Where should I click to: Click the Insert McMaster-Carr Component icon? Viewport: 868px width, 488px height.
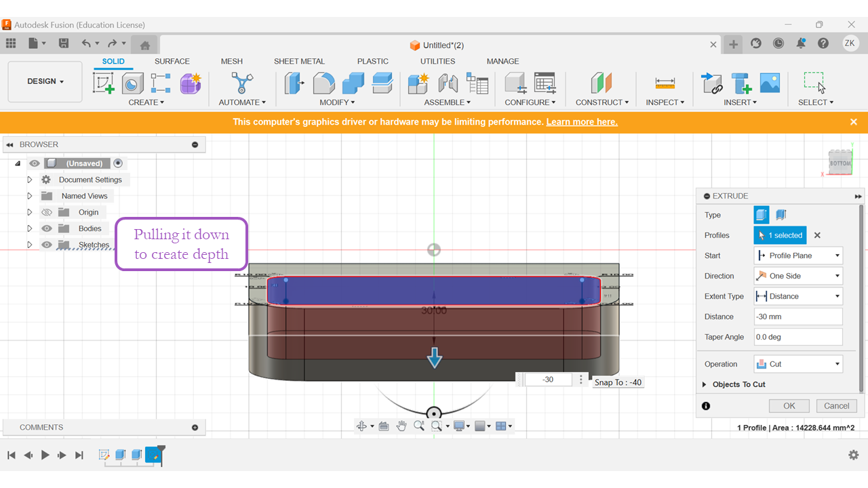741,83
